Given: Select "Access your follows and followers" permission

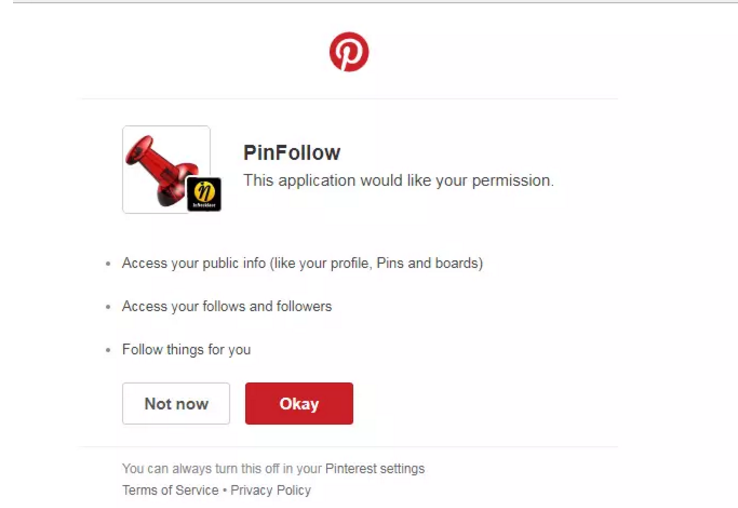Looking at the screenshot, I should point(227,306).
